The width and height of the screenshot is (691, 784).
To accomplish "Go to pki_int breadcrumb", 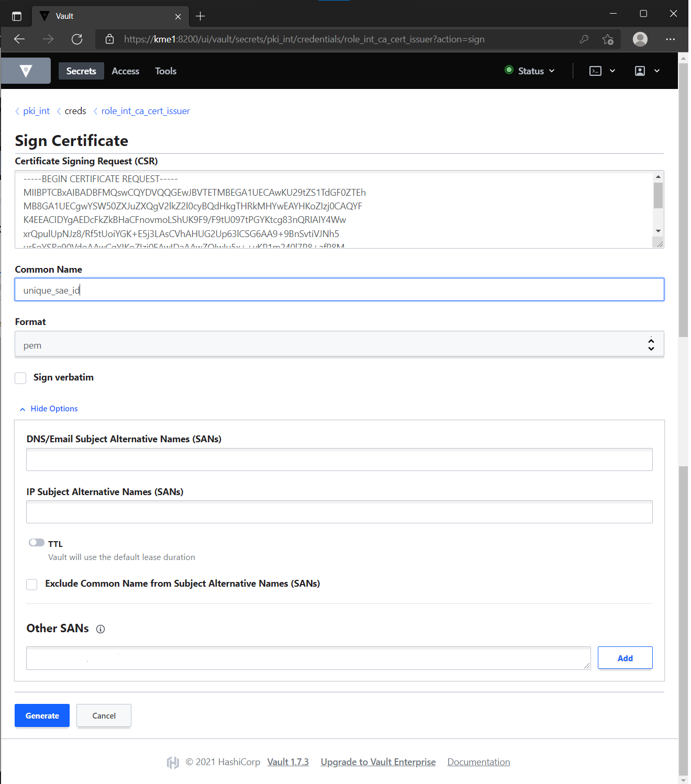I will coord(37,111).
